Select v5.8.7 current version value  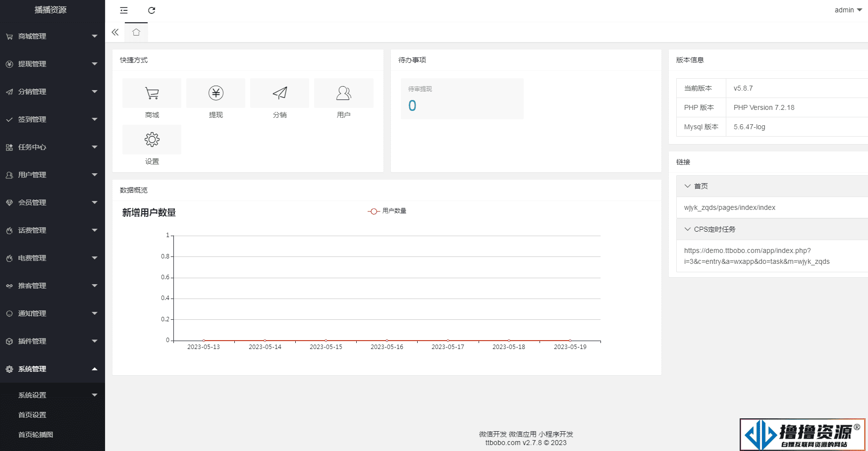coord(743,88)
